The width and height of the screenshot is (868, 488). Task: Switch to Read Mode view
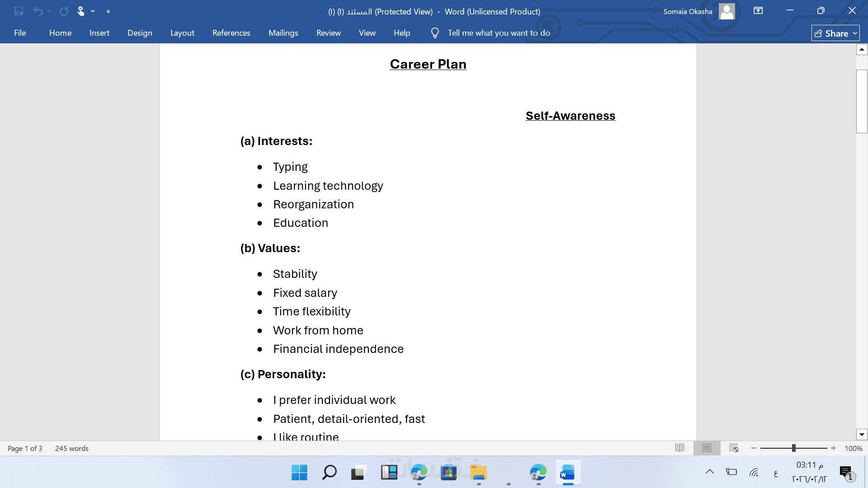(679, 448)
